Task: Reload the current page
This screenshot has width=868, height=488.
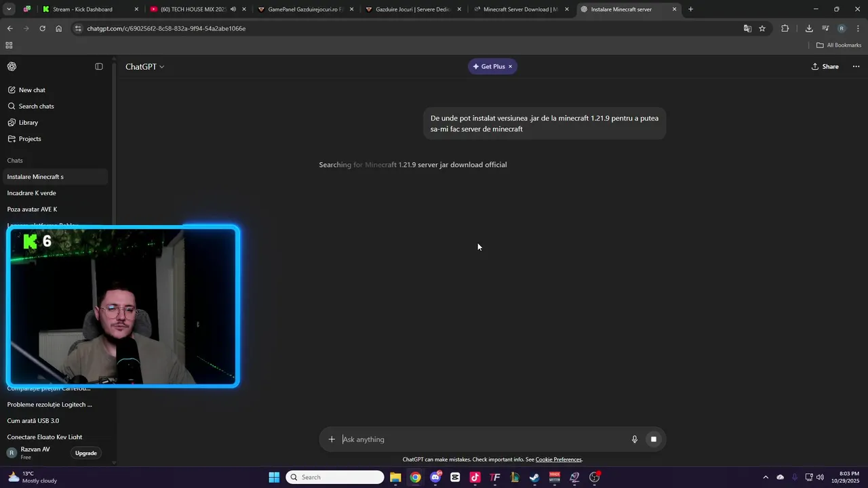Action: pyautogui.click(x=42, y=28)
